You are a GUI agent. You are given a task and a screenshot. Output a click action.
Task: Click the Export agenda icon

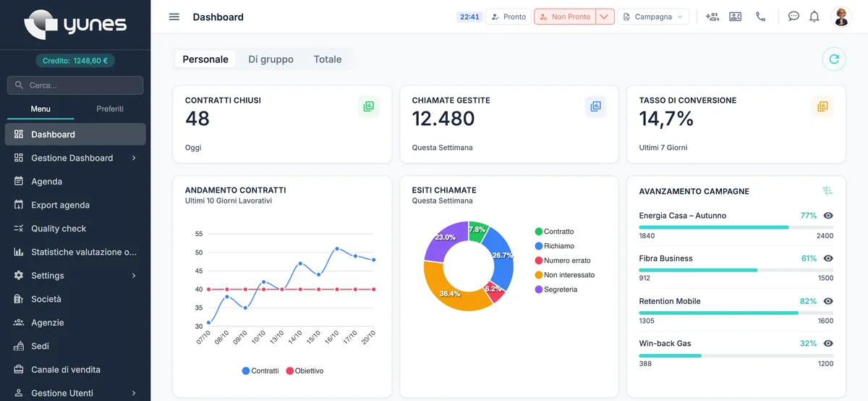coord(19,205)
